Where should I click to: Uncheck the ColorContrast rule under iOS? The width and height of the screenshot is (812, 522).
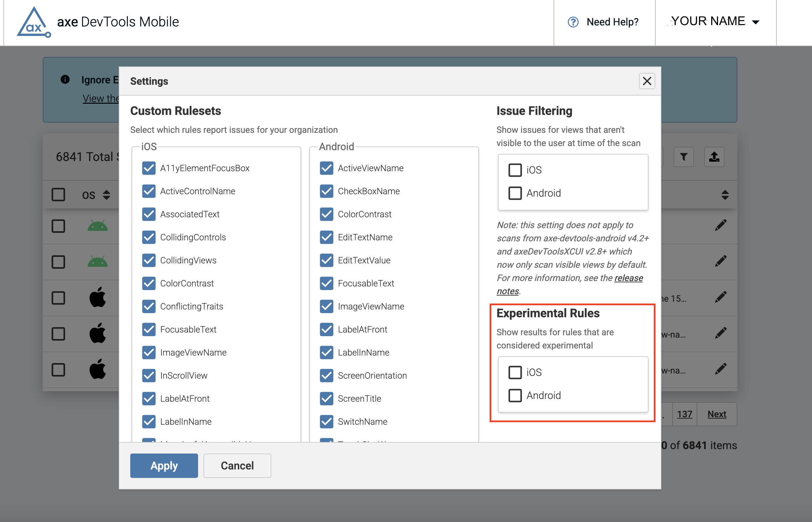[x=149, y=283]
